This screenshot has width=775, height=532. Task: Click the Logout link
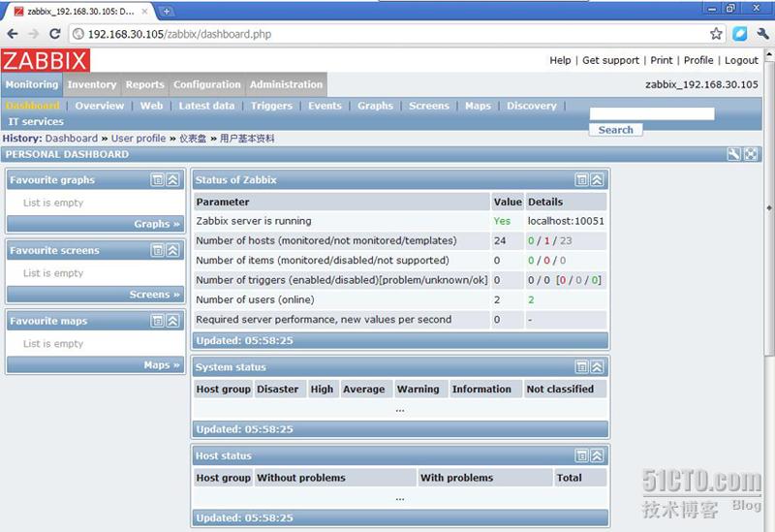(741, 60)
